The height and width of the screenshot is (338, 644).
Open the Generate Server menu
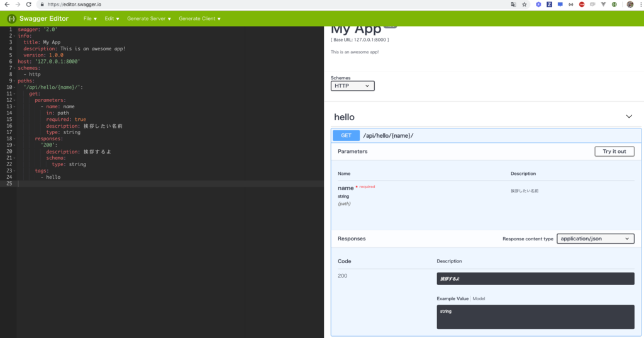(148, 18)
